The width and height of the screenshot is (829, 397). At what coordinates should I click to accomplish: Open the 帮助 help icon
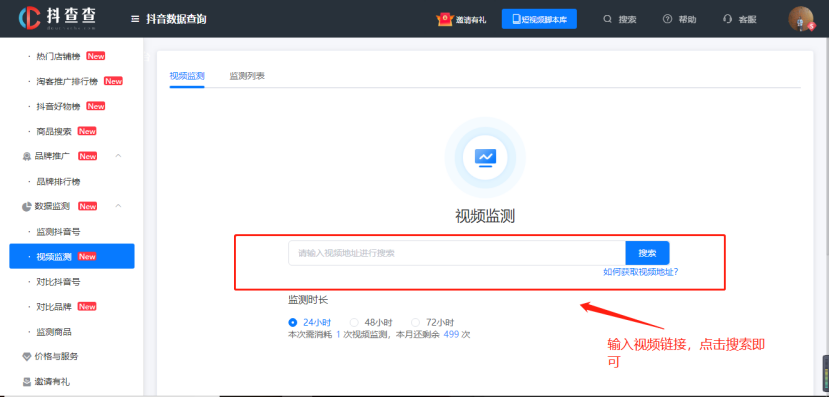(x=667, y=19)
